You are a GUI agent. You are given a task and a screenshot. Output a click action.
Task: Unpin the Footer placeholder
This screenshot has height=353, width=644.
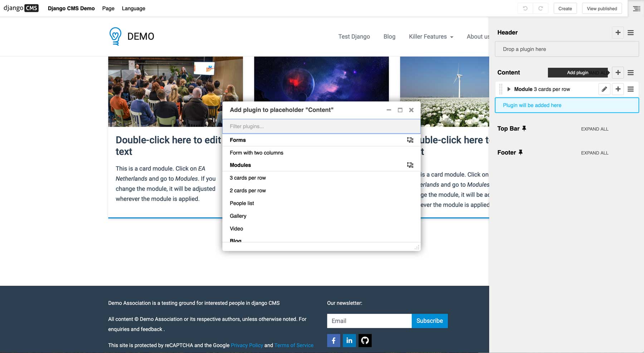(x=521, y=152)
